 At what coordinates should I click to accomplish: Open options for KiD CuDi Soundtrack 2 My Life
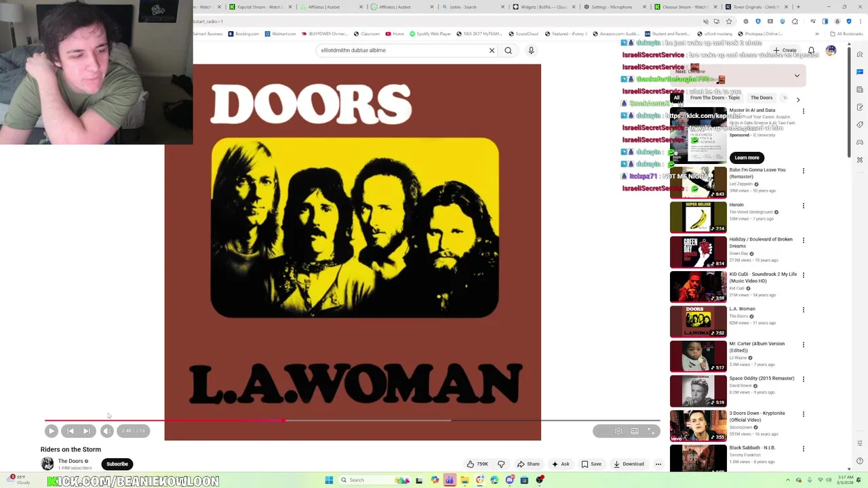tap(804, 275)
